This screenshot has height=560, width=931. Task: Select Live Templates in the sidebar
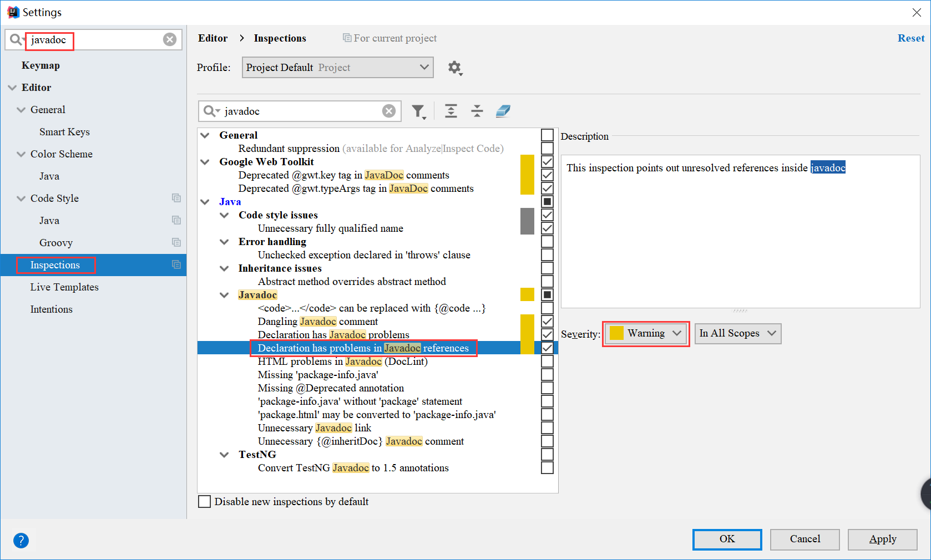coord(64,287)
